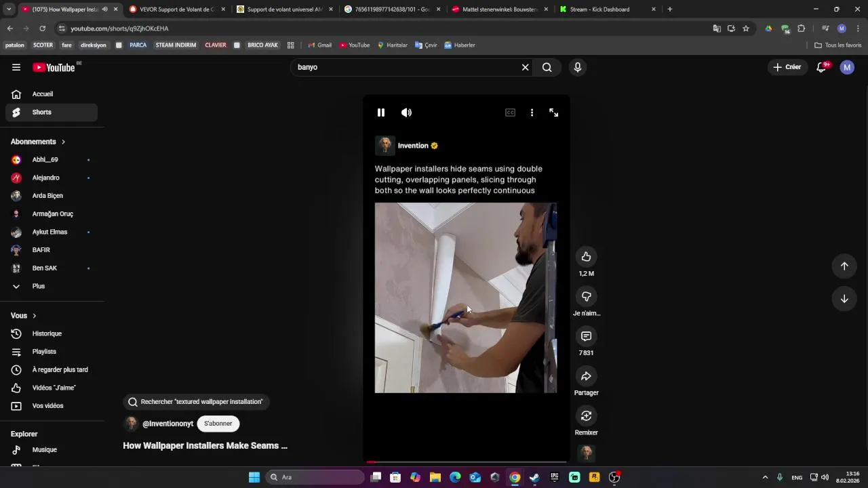Image resolution: width=868 pixels, height=488 pixels.
Task: Open the @Inventiononyt channel link
Action: click(167, 424)
